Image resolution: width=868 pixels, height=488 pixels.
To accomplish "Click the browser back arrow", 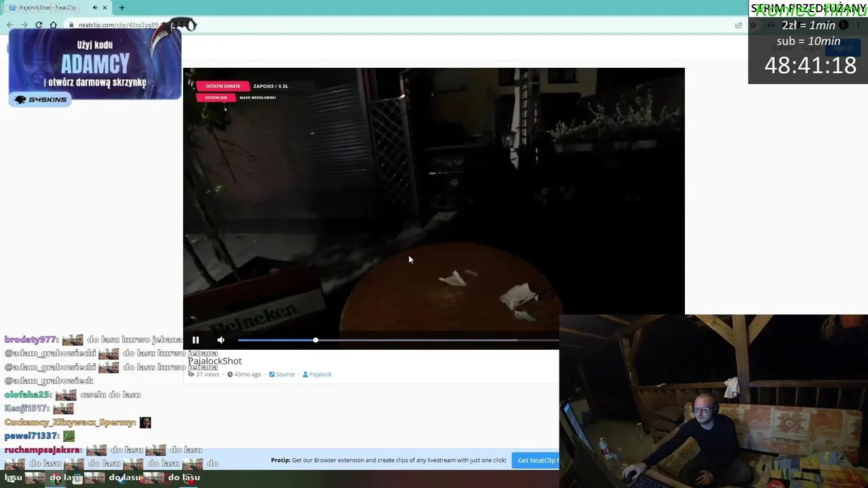I will (9, 25).
